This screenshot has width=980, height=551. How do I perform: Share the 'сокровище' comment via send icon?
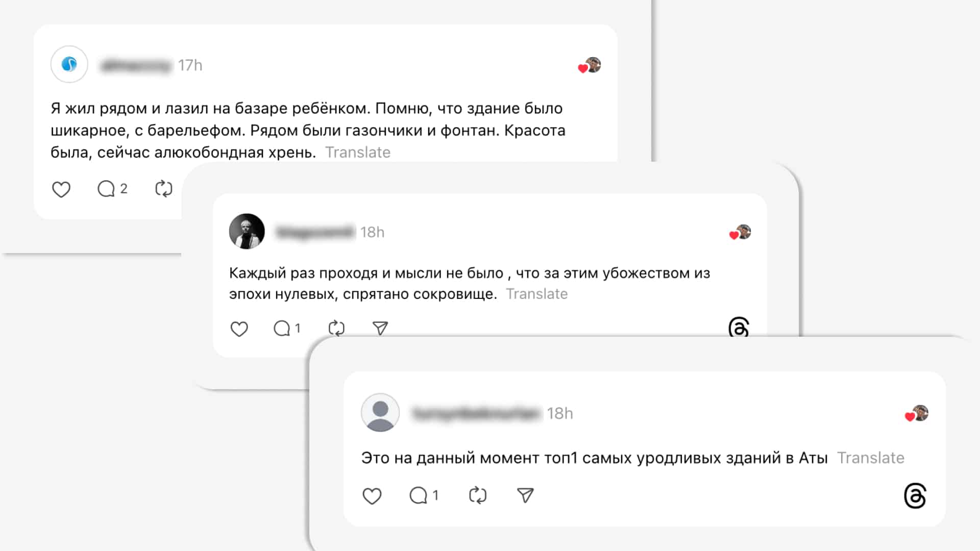pos(380,328)
